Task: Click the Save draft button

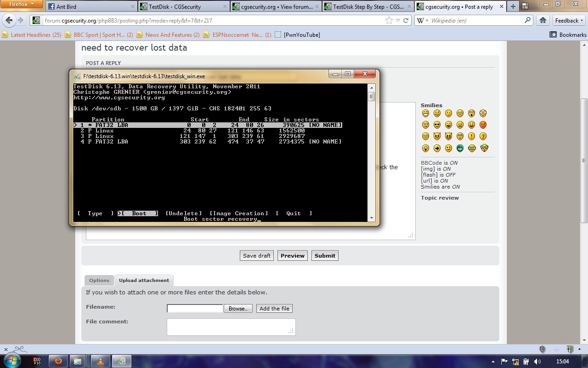Action: click(257, 256)
